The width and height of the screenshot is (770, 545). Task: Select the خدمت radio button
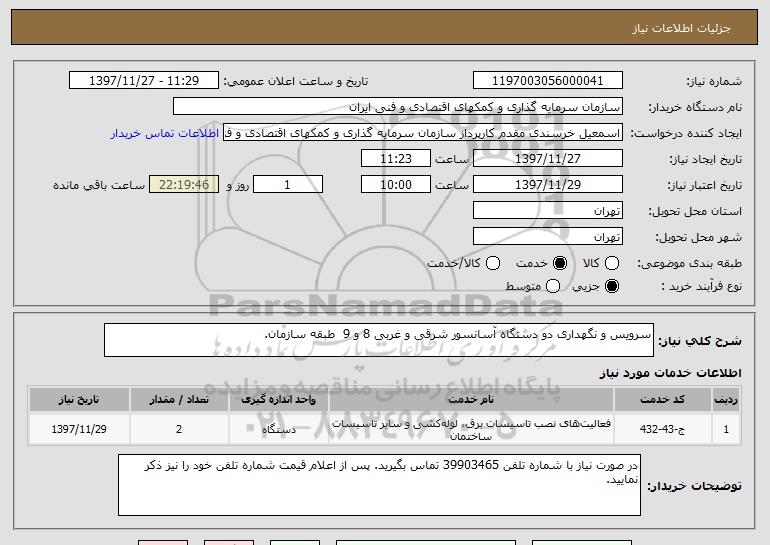[x=560, y=263]
